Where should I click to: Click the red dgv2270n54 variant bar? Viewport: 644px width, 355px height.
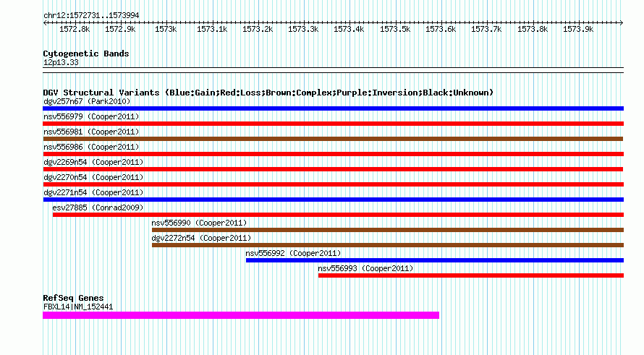click(x=333, y=184)
